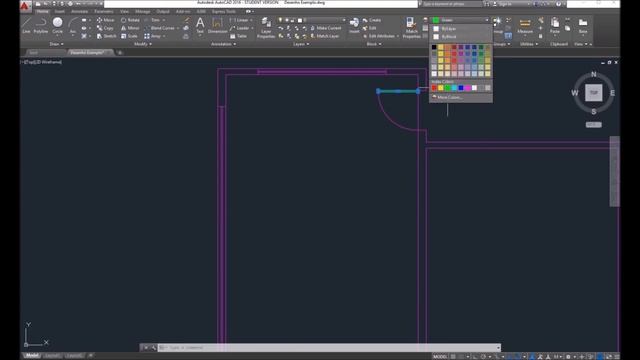This screenshot has height=360, width=640.
Task: Click Make Current layer button
Action: 326,28
